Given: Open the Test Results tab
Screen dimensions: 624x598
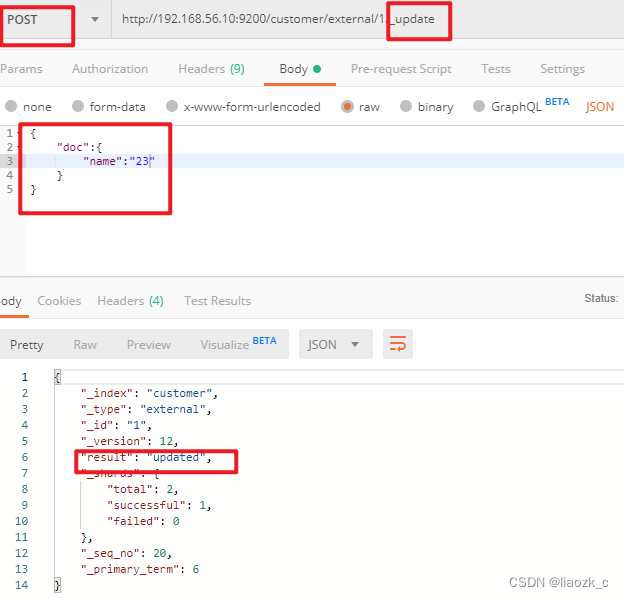Looking at the screenshot, I should 217,301.
